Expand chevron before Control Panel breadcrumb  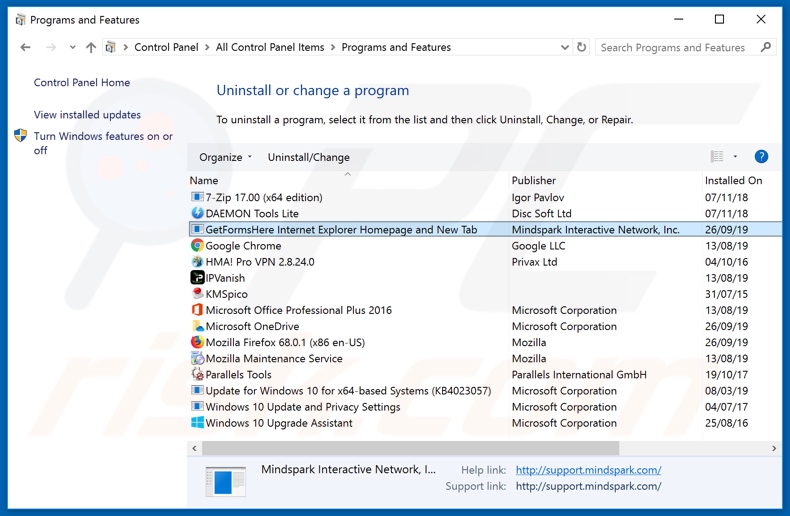click(x=125, y=47)
